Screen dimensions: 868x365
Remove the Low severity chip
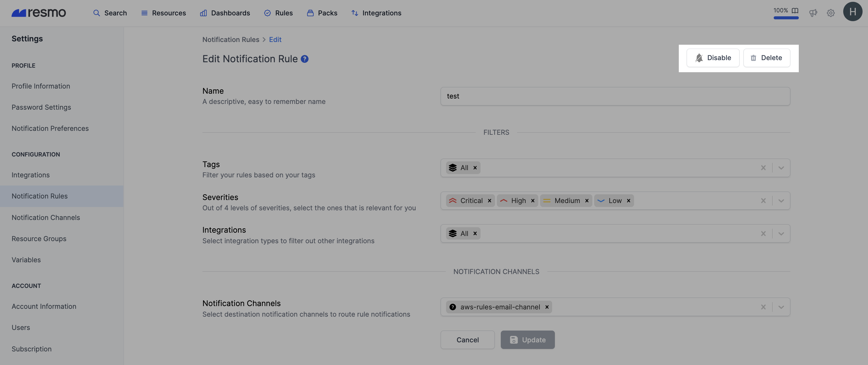click(x=628, y=201)
